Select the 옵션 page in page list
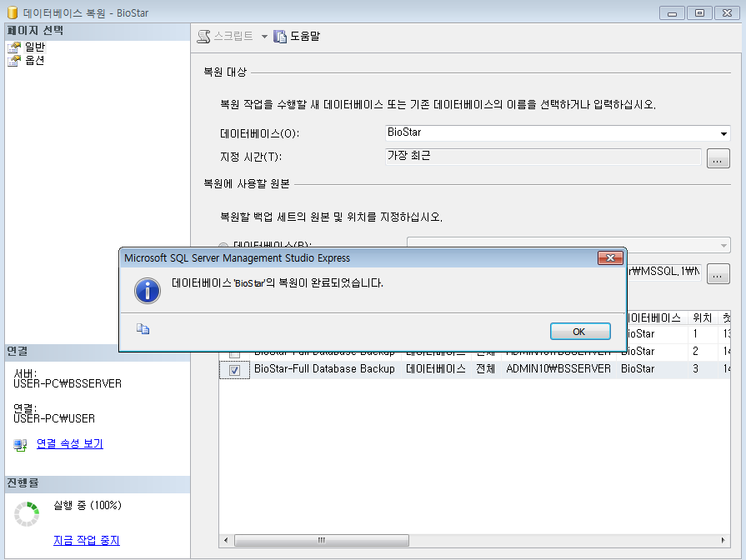This screenshot has width=746, height=560. 34,61
